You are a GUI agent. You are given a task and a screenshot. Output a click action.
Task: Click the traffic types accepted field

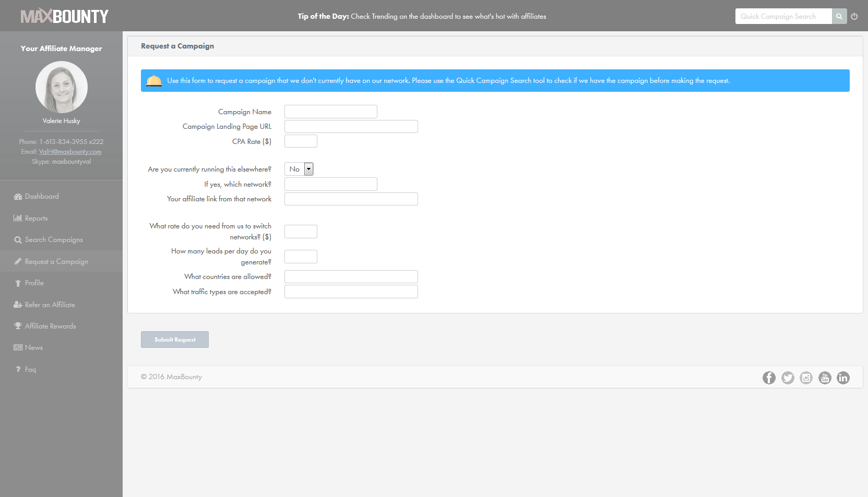tap(351, 292)
